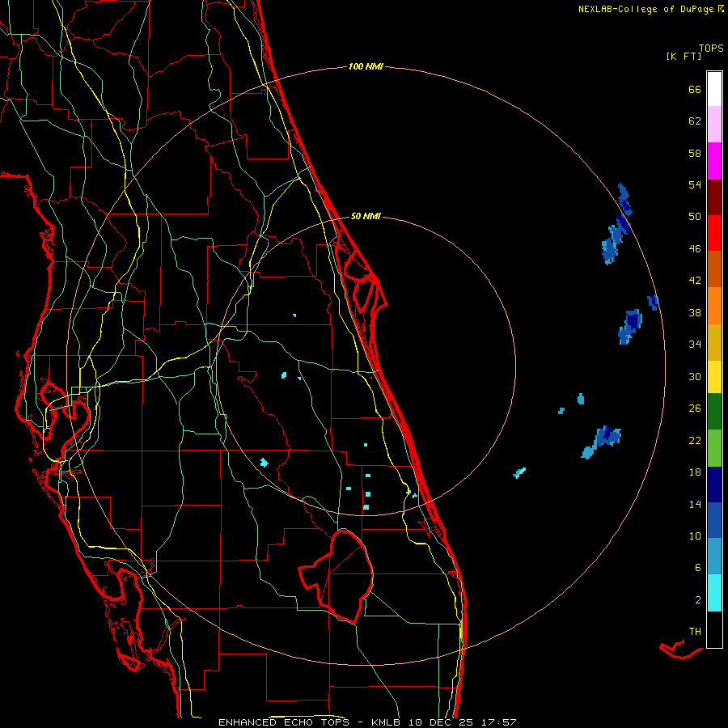Click the 46 legend value

coord(695,248)
